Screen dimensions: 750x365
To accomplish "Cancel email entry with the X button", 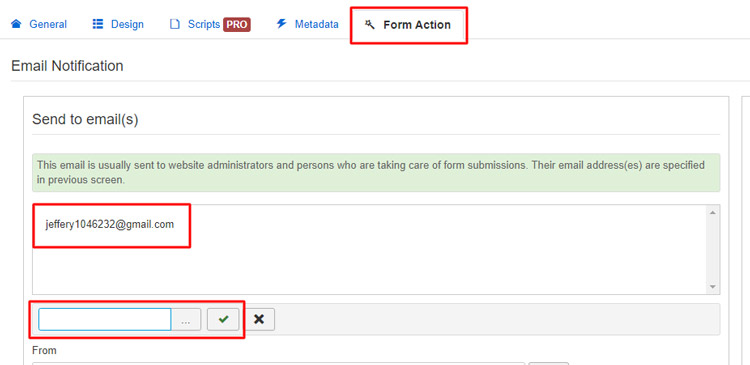I will click(259, 319).
